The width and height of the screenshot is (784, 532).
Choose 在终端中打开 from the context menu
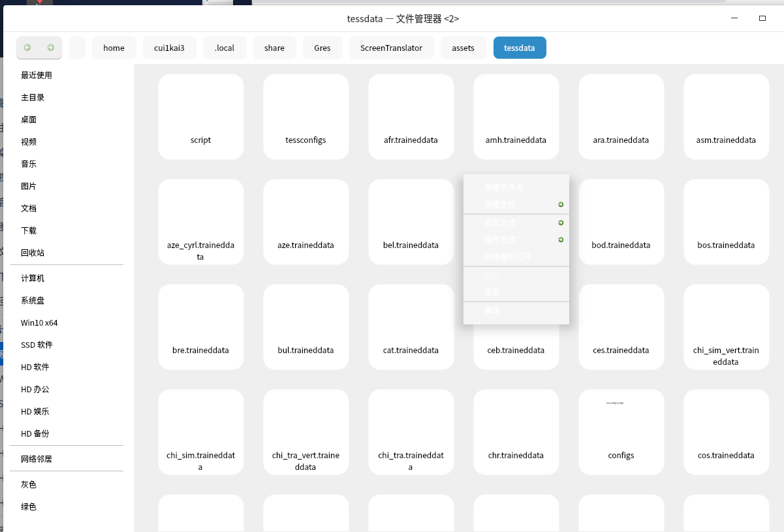(x=507, y=257)
